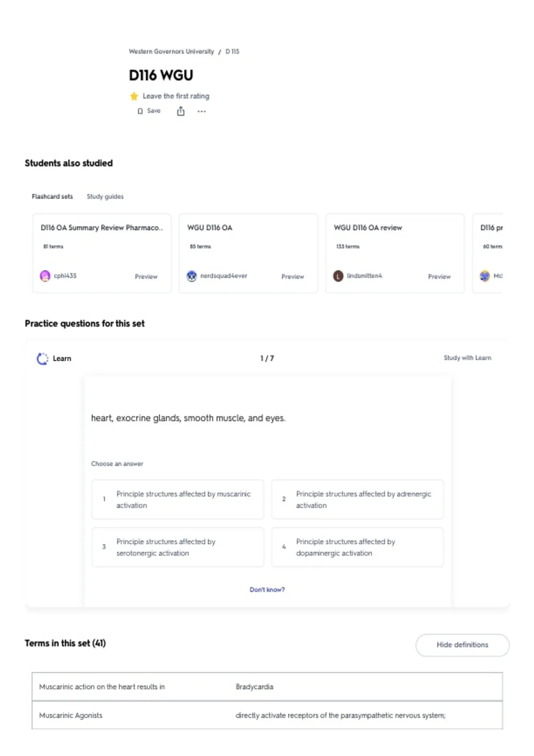Preview the WGU D116 OA set
The image size is (534, 756).
tap(292, 277)
